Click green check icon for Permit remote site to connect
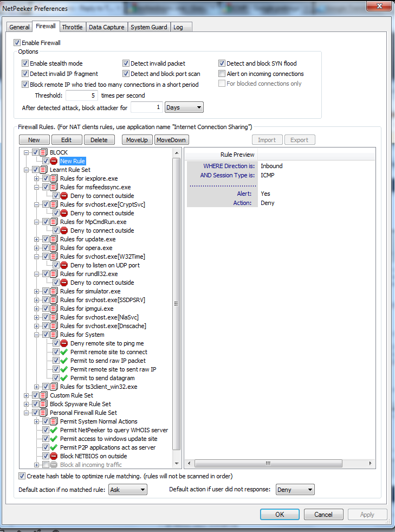Viewport: 395px width, 532px height. point(64,352)
